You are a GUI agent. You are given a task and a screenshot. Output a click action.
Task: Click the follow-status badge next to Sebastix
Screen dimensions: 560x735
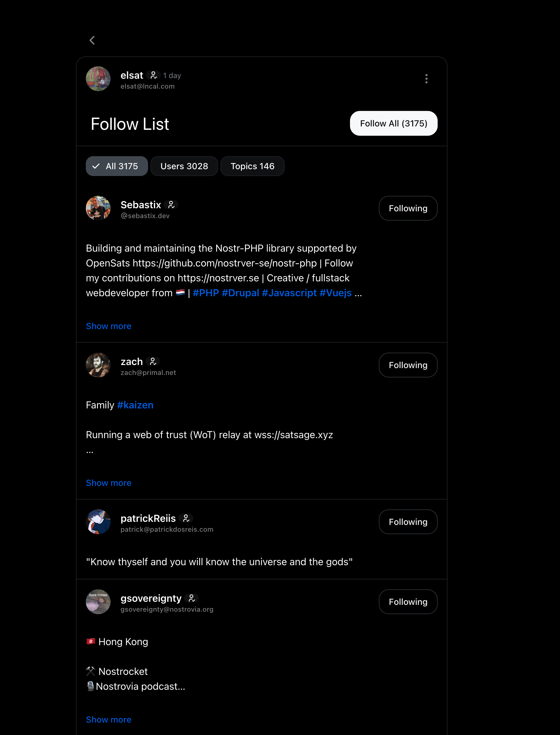point(171,205)
